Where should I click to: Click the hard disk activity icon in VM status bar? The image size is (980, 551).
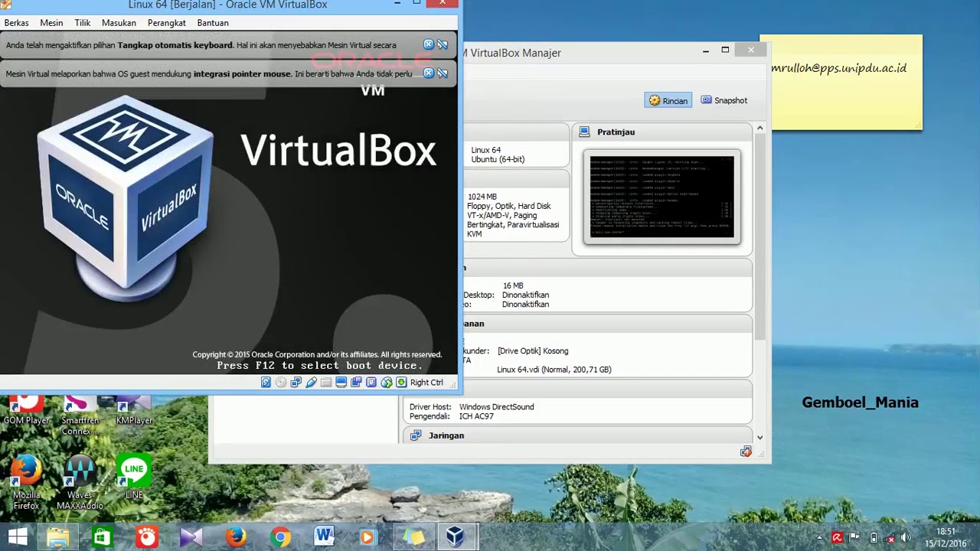click(266, 383)
